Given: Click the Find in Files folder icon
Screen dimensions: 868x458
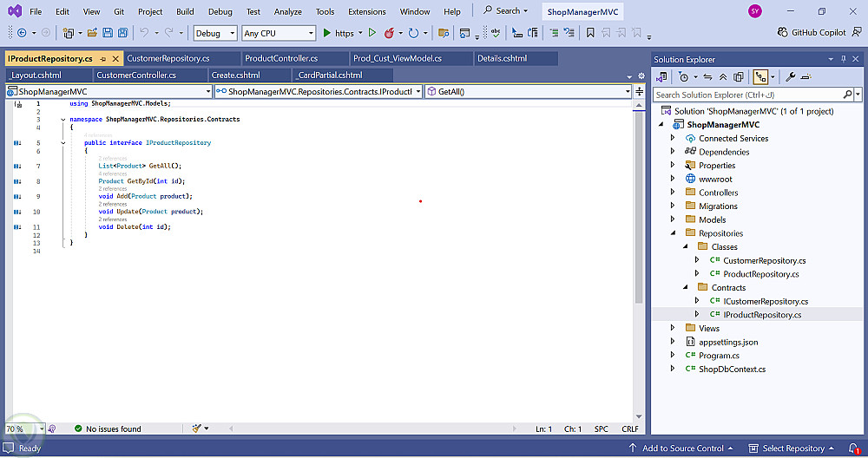Looking at the screenshot, I should [x=443, y=33].
